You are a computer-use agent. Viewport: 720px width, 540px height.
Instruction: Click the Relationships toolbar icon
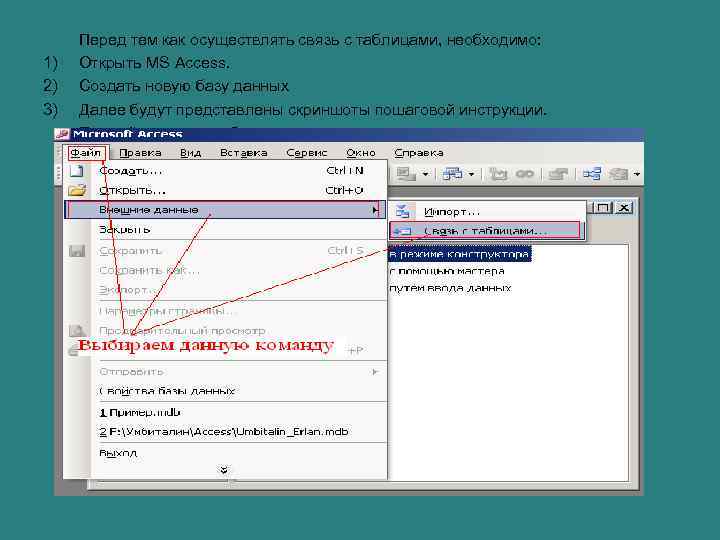(x=592, y=174)
